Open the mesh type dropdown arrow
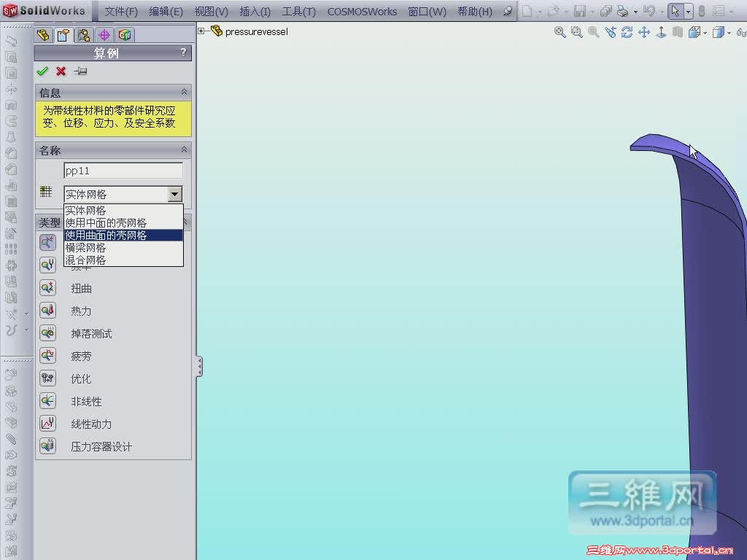 point(175,194)
